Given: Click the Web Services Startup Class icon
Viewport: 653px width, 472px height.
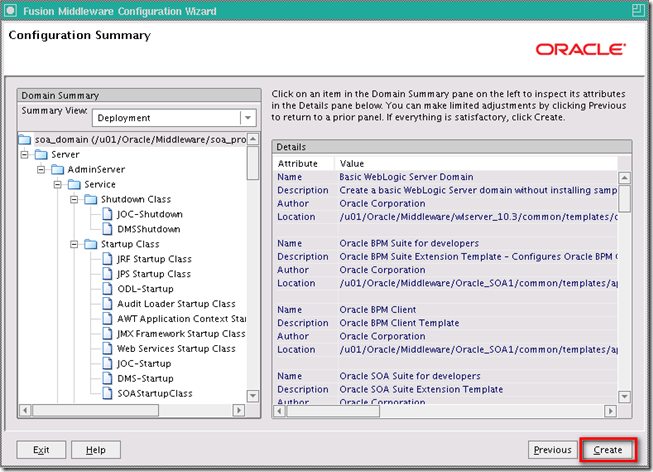Looking at the screenshot, I should click(107, 348).
